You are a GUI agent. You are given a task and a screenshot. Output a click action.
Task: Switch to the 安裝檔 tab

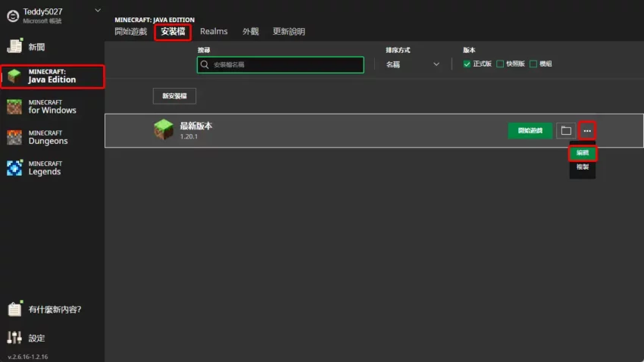(173, 32)
